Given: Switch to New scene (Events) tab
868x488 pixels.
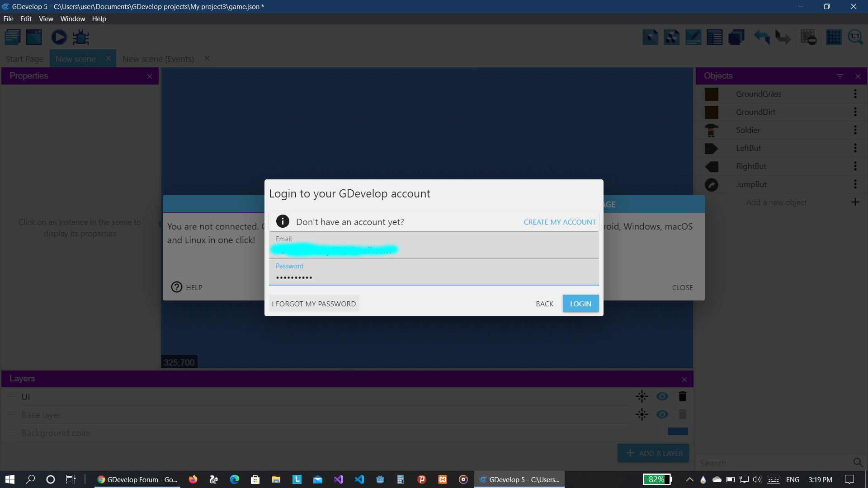Looking at the screenshot, I should [x=158, y=59].
